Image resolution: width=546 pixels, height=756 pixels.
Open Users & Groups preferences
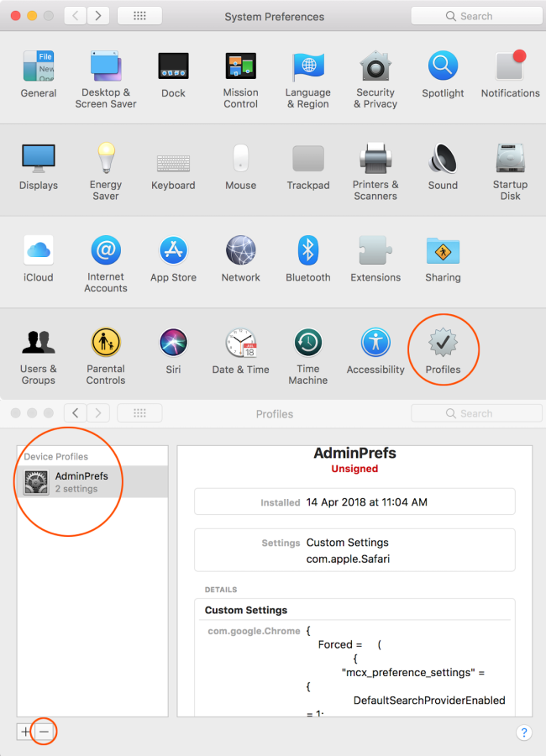coord(39,356)
